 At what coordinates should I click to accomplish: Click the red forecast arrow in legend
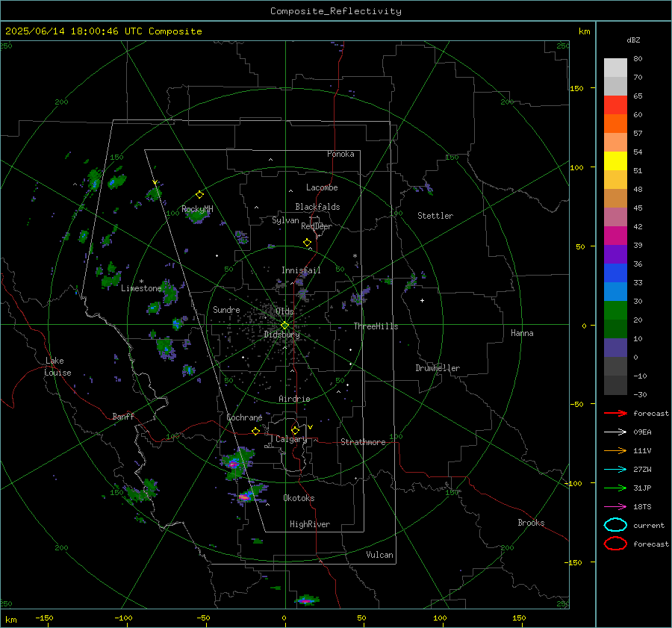(615, 413)
